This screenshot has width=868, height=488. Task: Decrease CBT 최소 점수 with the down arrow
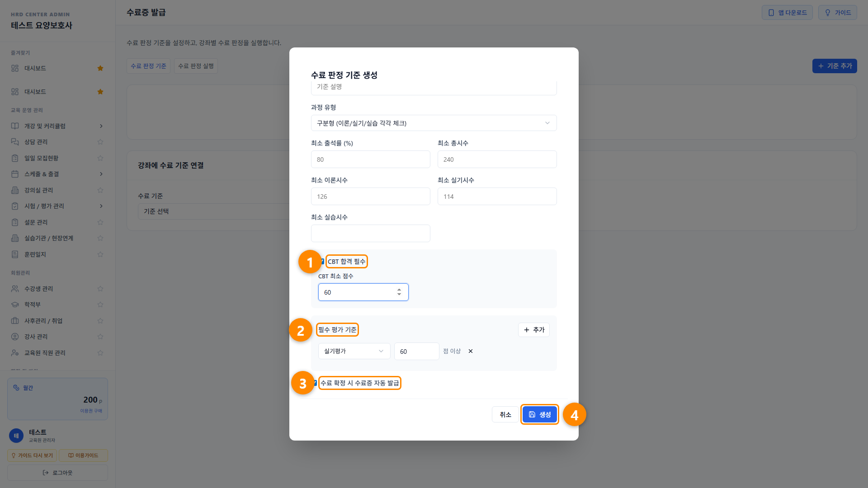click(x=399, y=295)
